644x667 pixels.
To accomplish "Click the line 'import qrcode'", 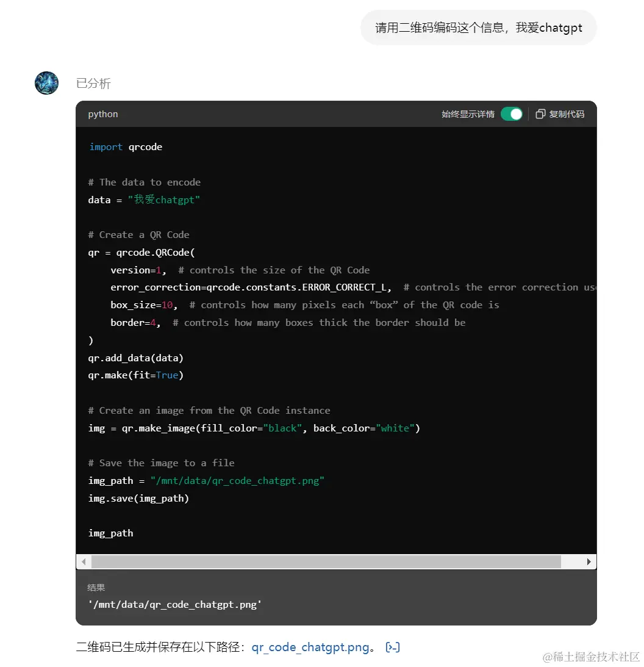I will pyautogui.click(x=126, y=146).
